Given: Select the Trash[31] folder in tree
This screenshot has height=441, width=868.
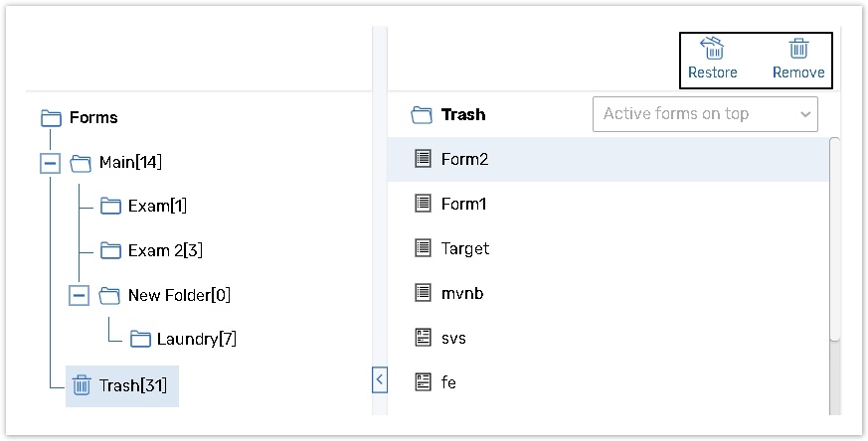Looking at the screenshot, I should point(122,384).
